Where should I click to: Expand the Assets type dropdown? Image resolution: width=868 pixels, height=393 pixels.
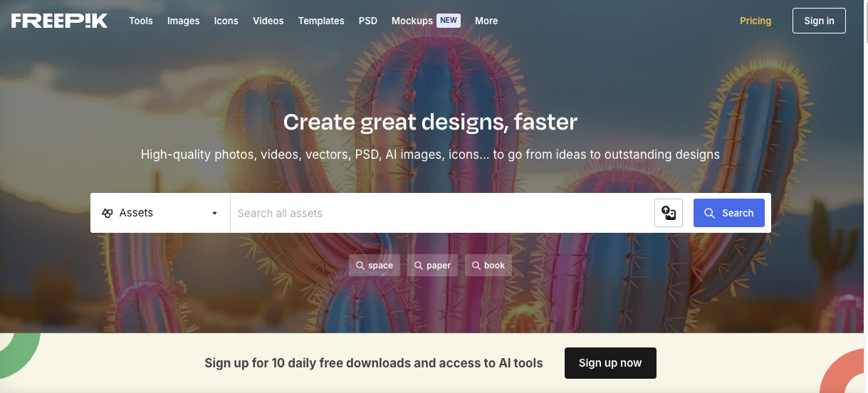coord(160,213)
